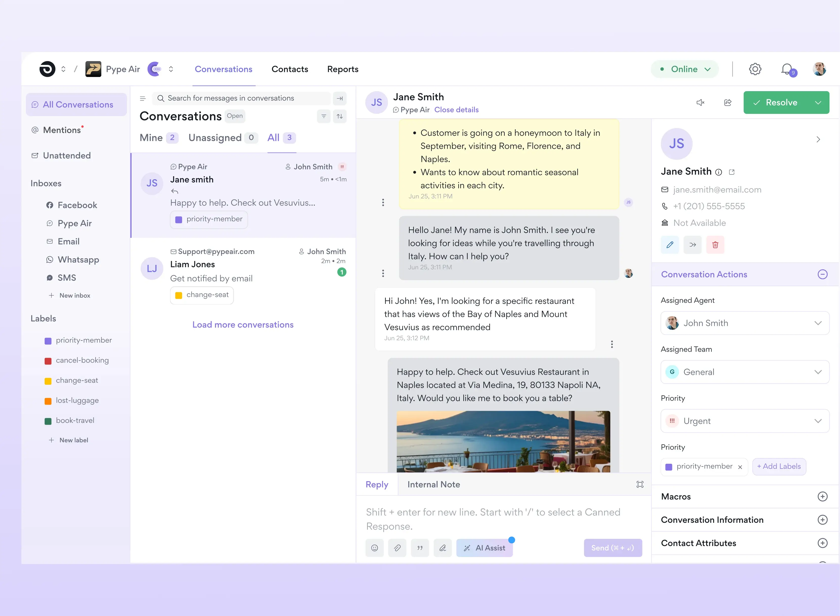Expand the reply editor pop-out icon
The width and height of the screenshot is (840, 616).
(640, 484)
